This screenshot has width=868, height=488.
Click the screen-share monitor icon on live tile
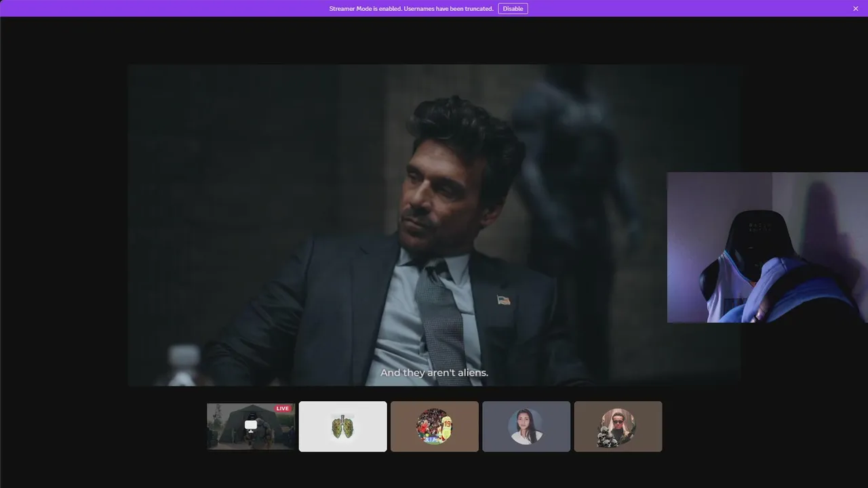click(251, 426)
